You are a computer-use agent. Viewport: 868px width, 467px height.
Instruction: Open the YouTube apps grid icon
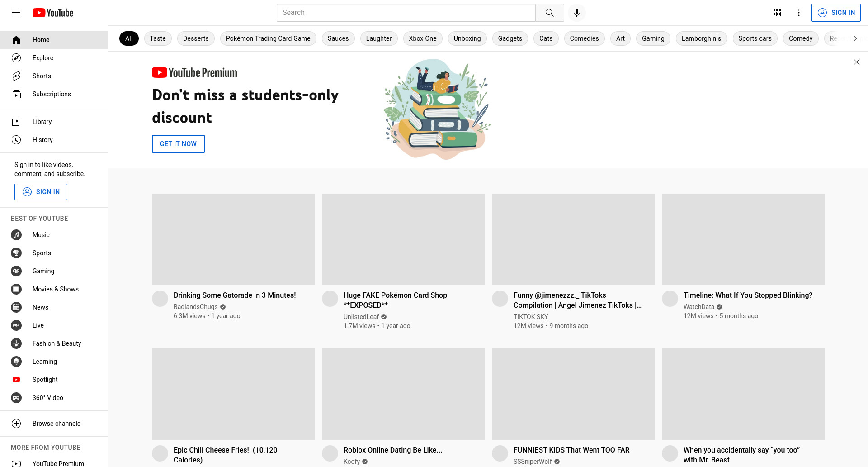coord(777,13)
